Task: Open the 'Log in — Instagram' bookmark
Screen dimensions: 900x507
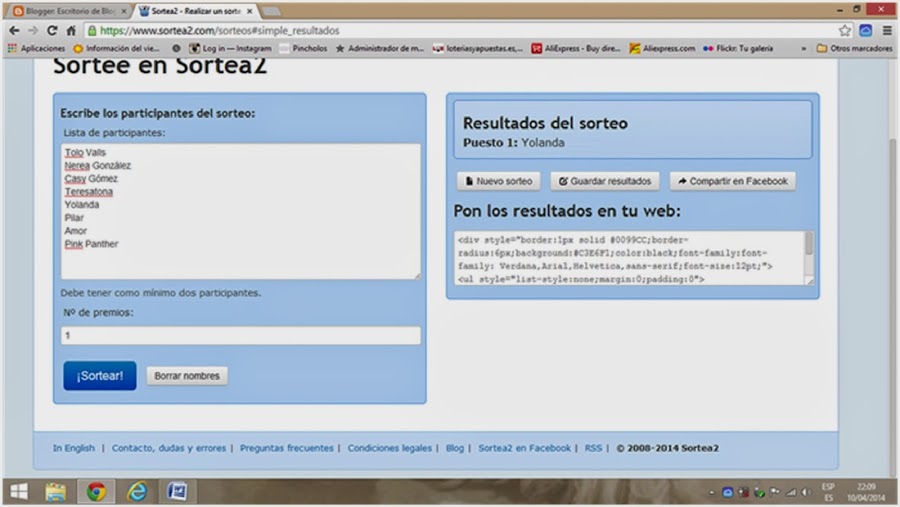Action: pyautogui.click(x=230, y=48)
